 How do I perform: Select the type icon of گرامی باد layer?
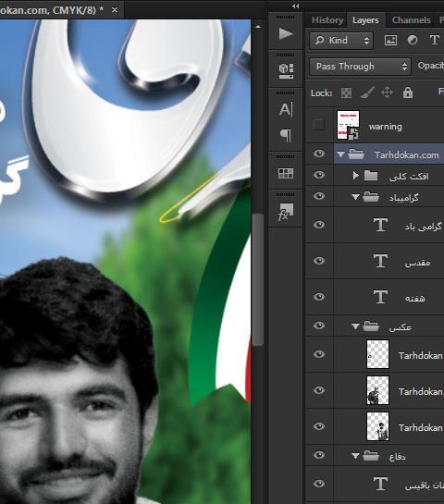coord(380,225)
